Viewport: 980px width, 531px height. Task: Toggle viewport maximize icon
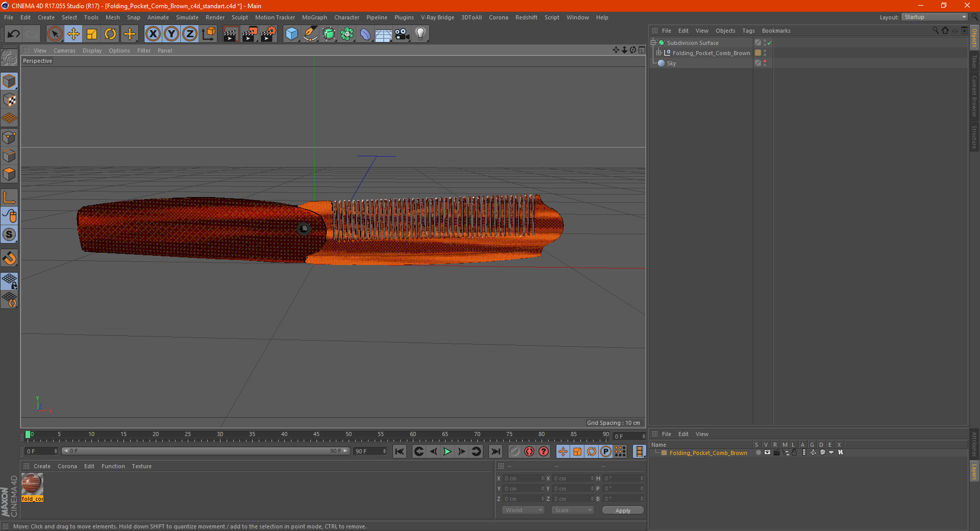pyautogui.click(x=642, y=50)
